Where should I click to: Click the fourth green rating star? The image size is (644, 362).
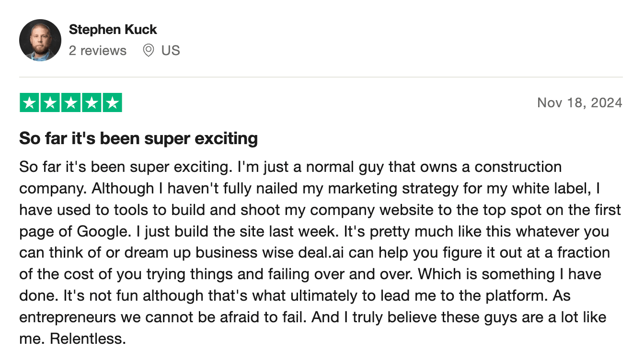coord(92,103)
